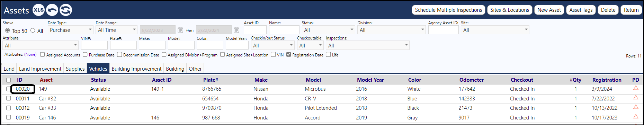
Task: Click the Return button
Action: point(631,10)
